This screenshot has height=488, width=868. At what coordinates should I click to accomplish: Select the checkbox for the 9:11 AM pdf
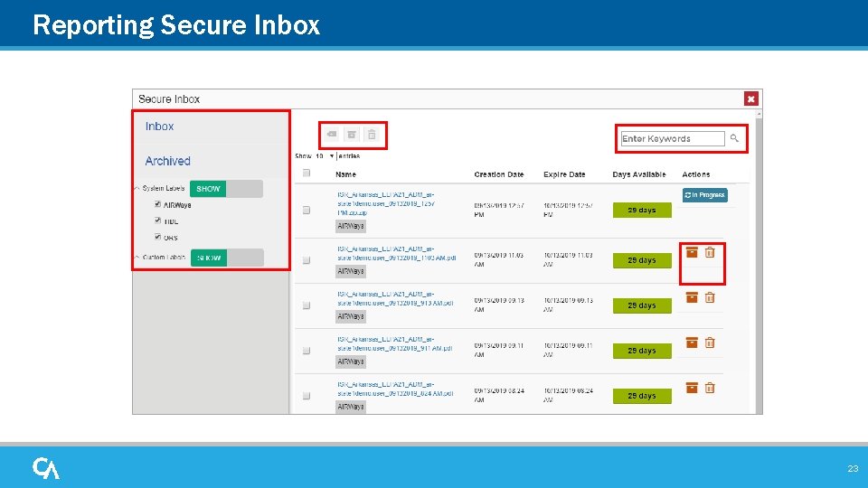(307, 351)
